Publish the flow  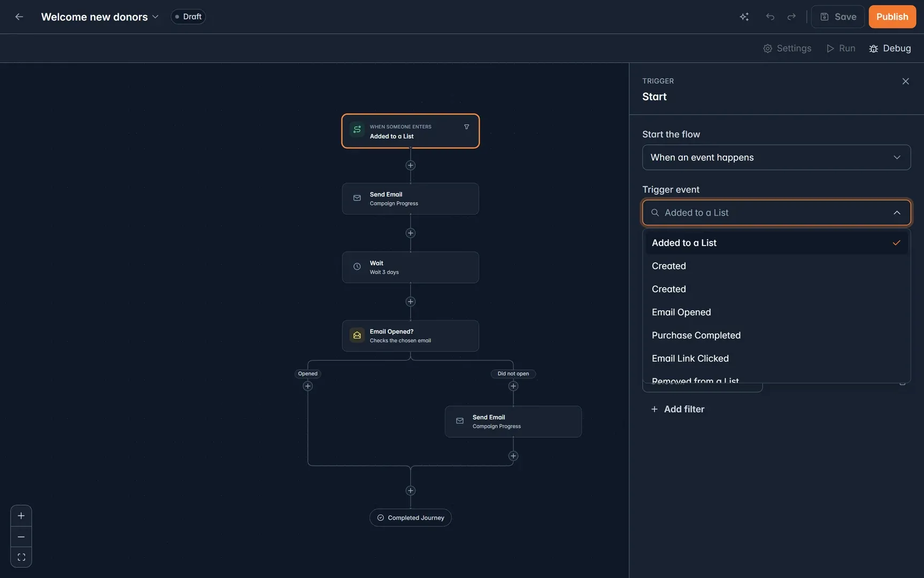click(892, 17)
